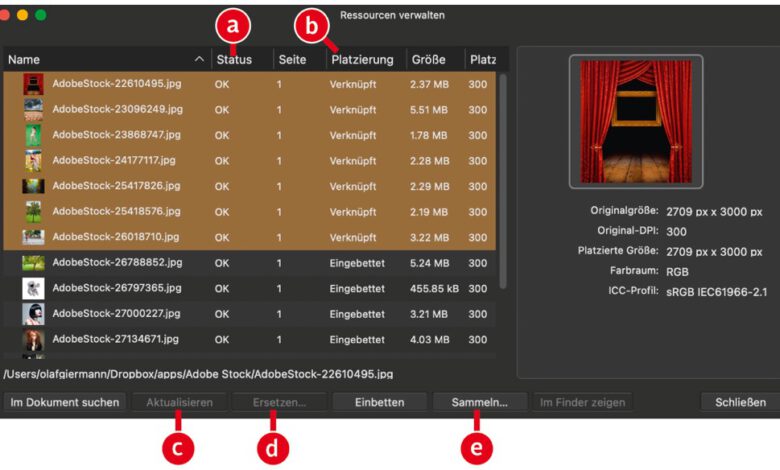
Task: Click thumbnail icon of AdobeStock-25418576.jpg row
Action: [x=33, y=212]
